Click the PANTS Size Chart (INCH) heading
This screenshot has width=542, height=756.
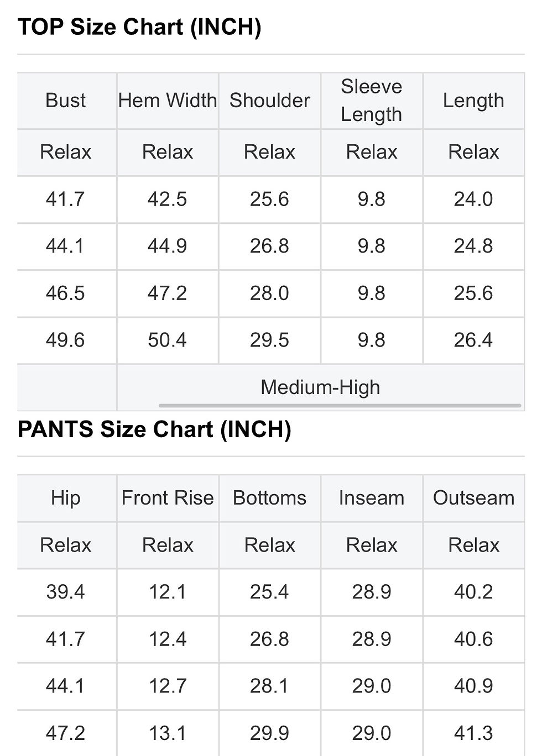154,429
